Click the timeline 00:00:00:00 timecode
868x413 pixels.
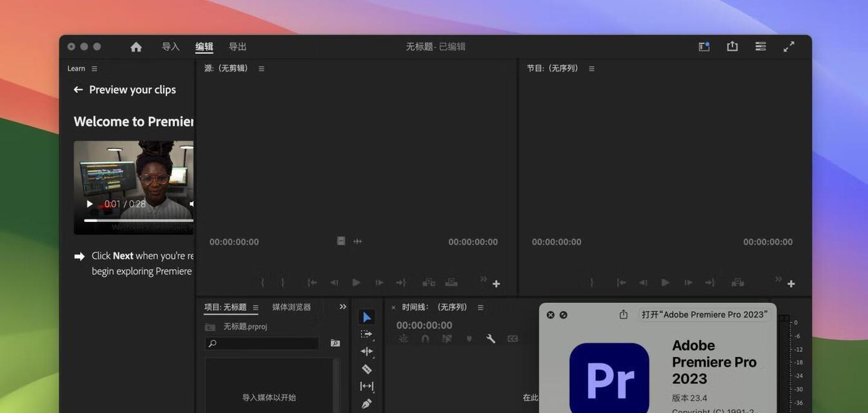coord(424,325)
